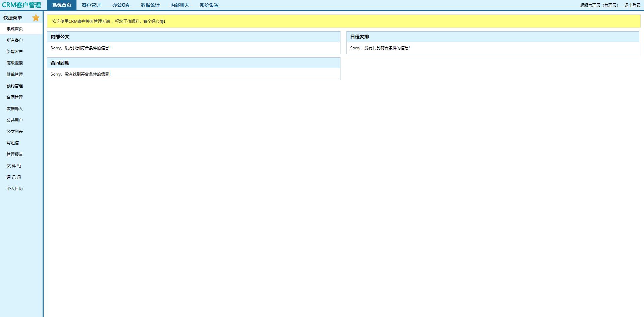Open 所有客户 in the sidebar

pyautogui.click(x=15, y=40)
